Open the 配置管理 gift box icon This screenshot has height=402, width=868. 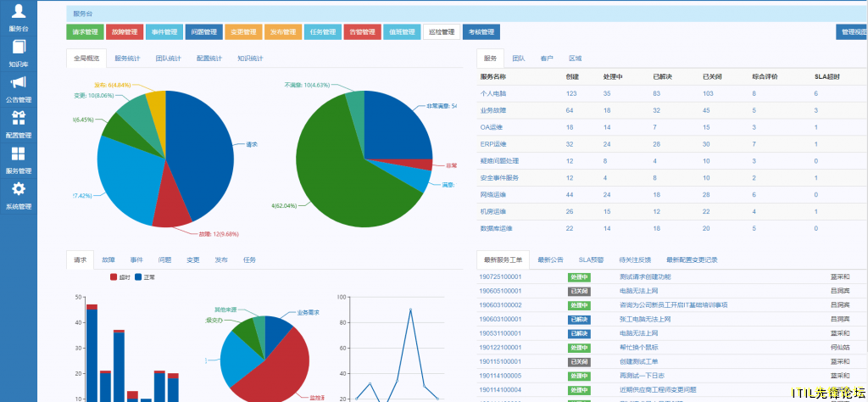(19, 118)
